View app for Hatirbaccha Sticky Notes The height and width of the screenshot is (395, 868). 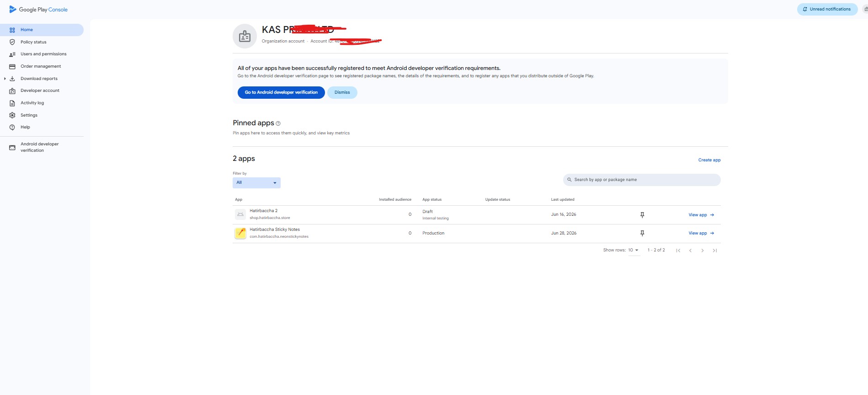(701, 233)
